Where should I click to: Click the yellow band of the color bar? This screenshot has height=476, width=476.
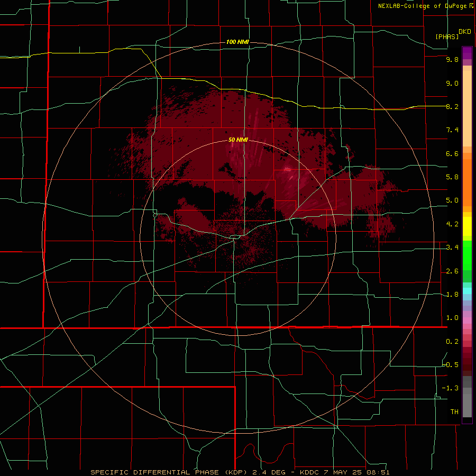467,226
